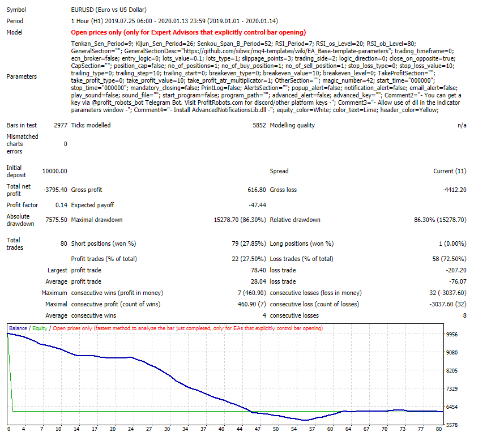Click Short positions value '79 (27.85%)'

click(249, 243)
